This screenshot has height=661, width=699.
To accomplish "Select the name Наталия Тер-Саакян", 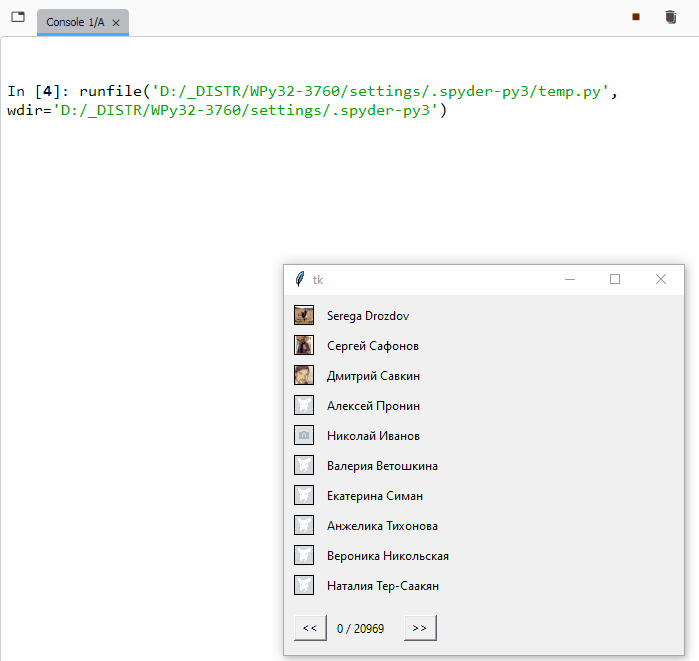I will 382,586.
